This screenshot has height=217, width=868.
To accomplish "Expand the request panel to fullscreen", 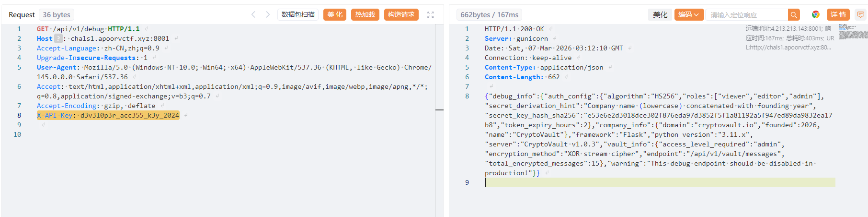I will 431,15.
